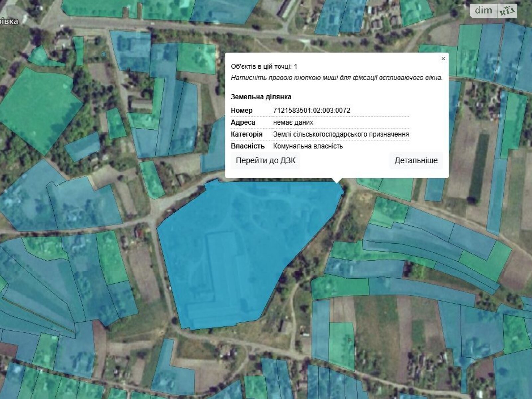The image size is (532, 399).
Task: Click the 'Адреса' row label
Action: [x=243, y=122]
